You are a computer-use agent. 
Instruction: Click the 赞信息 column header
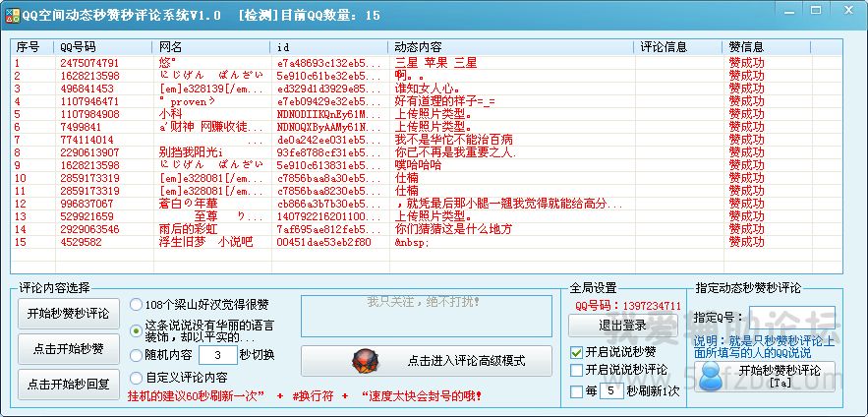[x=767, y=47]
